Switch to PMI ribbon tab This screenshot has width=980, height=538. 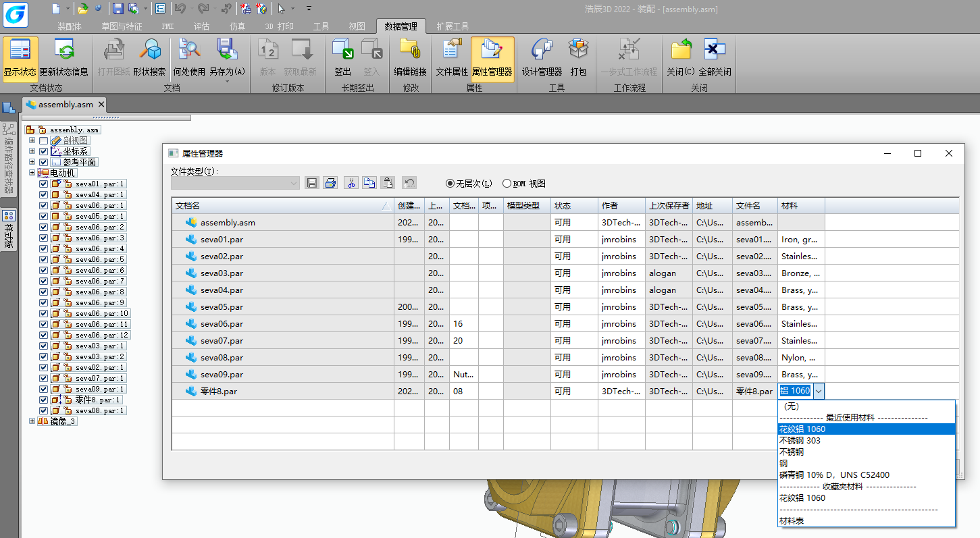tap(167, 26)
